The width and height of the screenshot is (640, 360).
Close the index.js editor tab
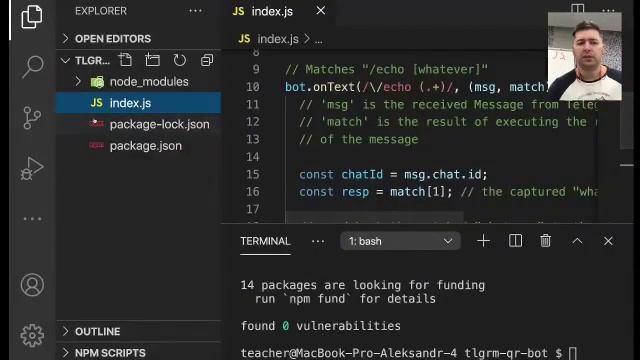(321, 11)
